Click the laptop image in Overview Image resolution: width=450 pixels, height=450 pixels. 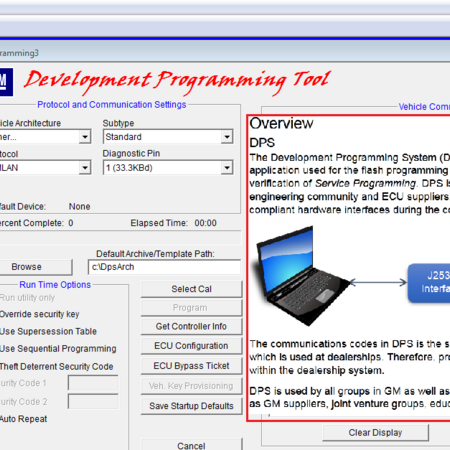tap(302, 276)
